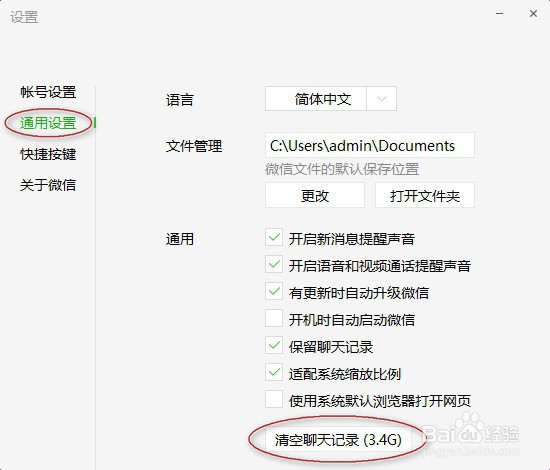Disable 有更新时自动升级微信 checkbox
550x470 pixels.
pos(274,291)
